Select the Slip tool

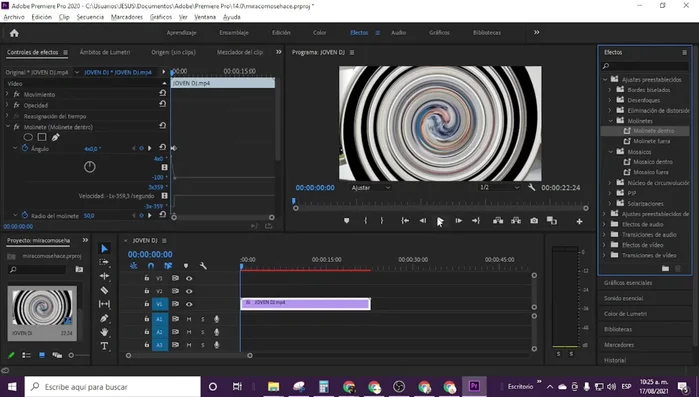(104, 304)
